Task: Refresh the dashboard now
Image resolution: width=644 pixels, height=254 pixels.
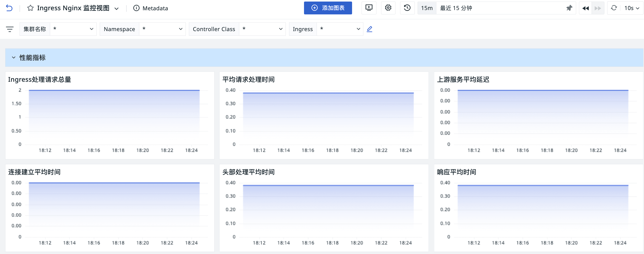Action: pyautogui.click(x=614, y=8)
